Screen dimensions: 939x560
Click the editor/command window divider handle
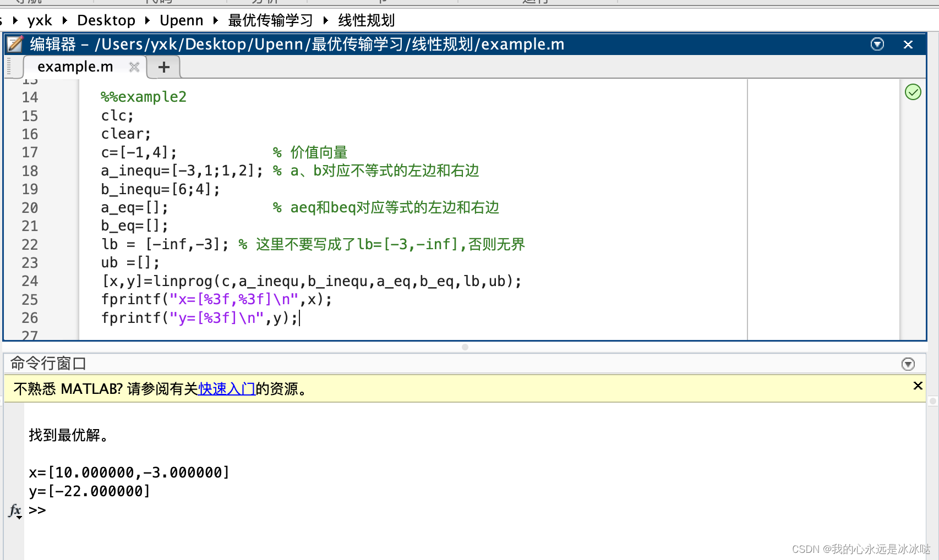[x=465, y=347]
